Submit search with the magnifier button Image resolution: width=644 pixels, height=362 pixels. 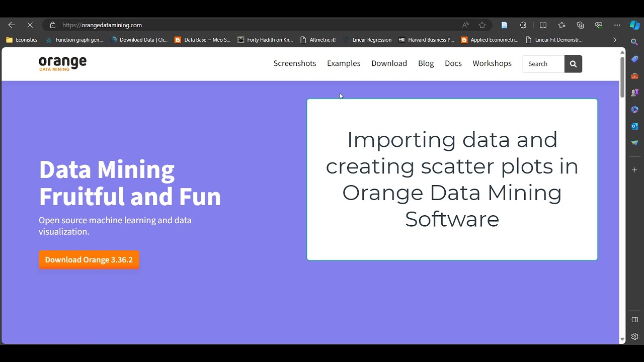tap(573, 64)
